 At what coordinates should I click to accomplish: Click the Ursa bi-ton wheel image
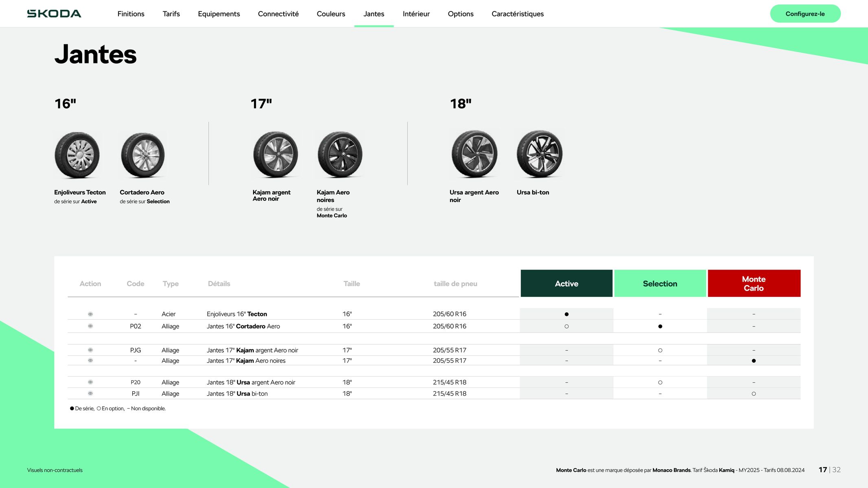(540, 154)
